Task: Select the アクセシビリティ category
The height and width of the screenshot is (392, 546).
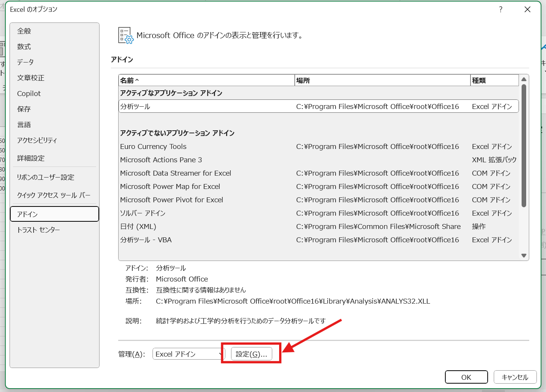Action: [x=37, y=140]
